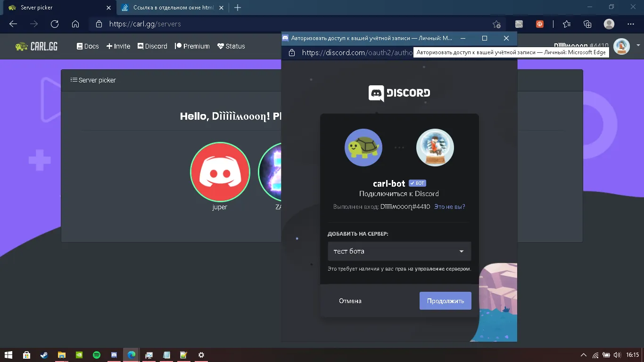Add this page to favorites star icon
This screenshot has width=644, height=362.
496,24
